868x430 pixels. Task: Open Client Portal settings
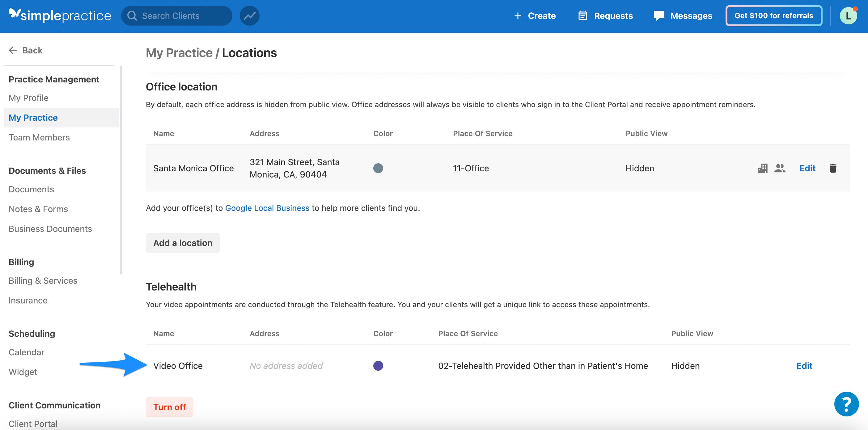(x=33, y=424)
